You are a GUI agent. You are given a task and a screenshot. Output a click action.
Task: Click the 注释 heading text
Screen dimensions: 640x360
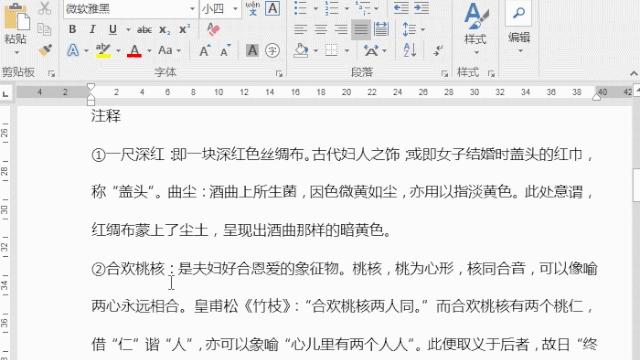pos(106,116)
